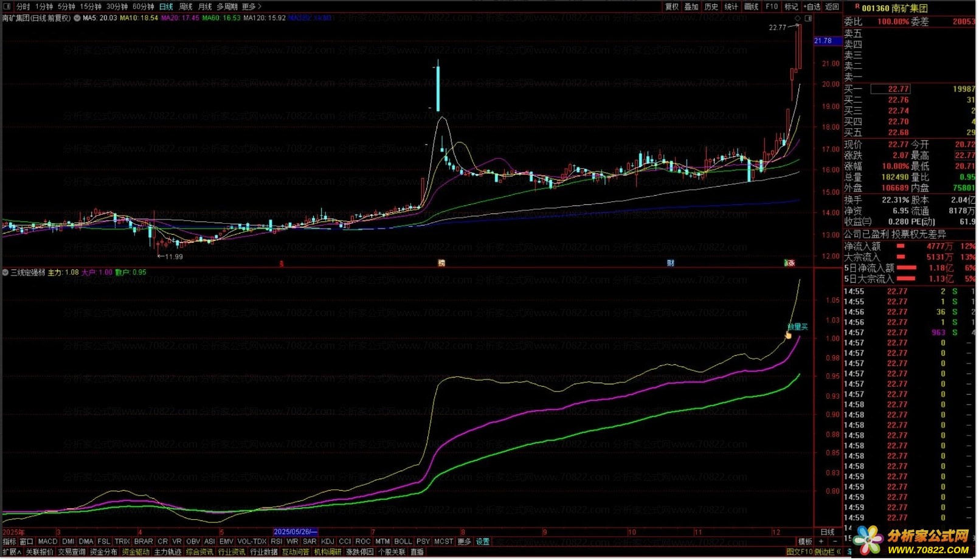The image size is (979, 560).
Task: Switch to the MACD indicator tab
Action: click(x=47, y=542)
